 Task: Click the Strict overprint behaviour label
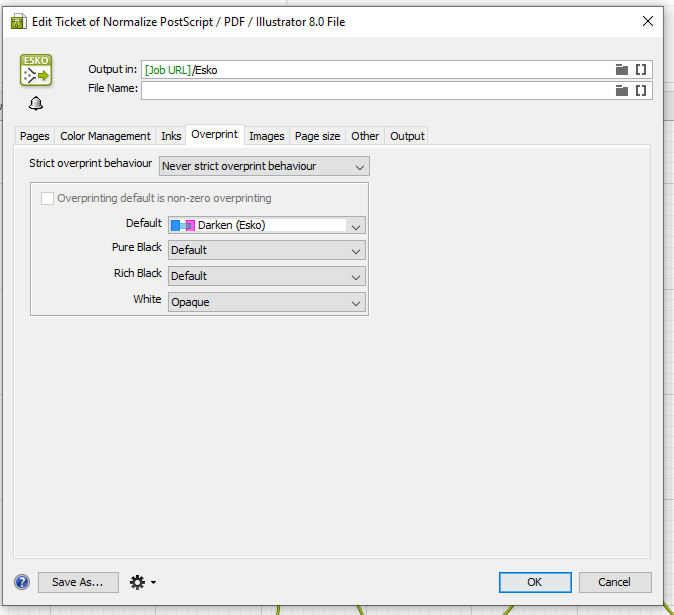click(90, 163)
